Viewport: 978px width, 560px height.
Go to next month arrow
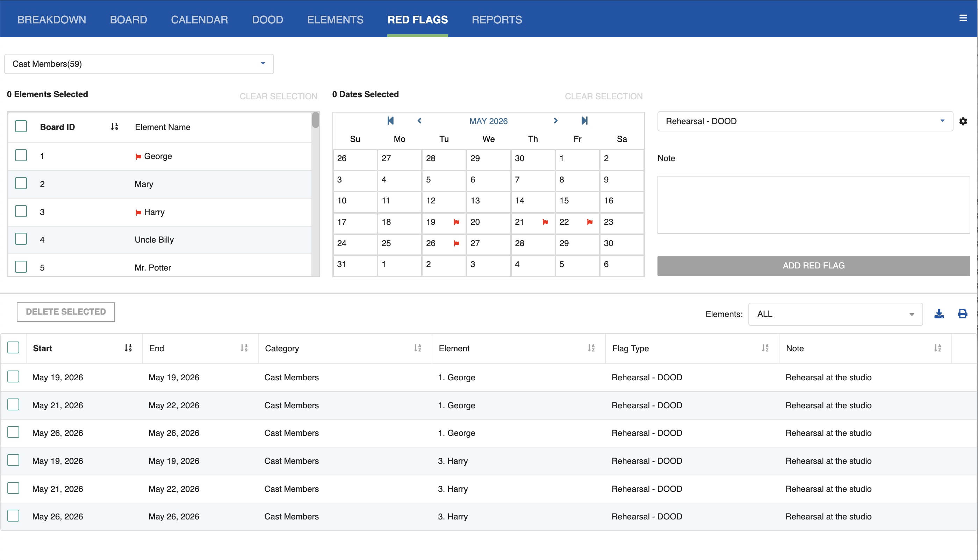[555, 121]
